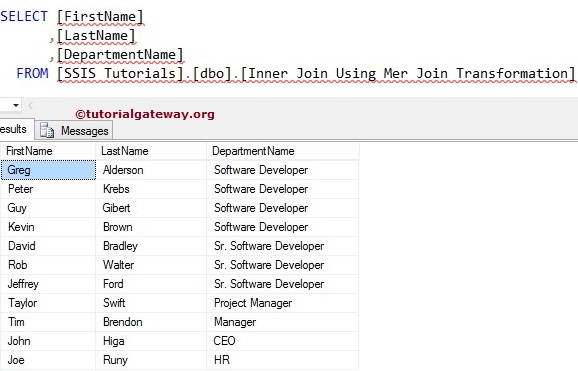
Task: Click the cell containing Joe
Action: tap(48, 360)
